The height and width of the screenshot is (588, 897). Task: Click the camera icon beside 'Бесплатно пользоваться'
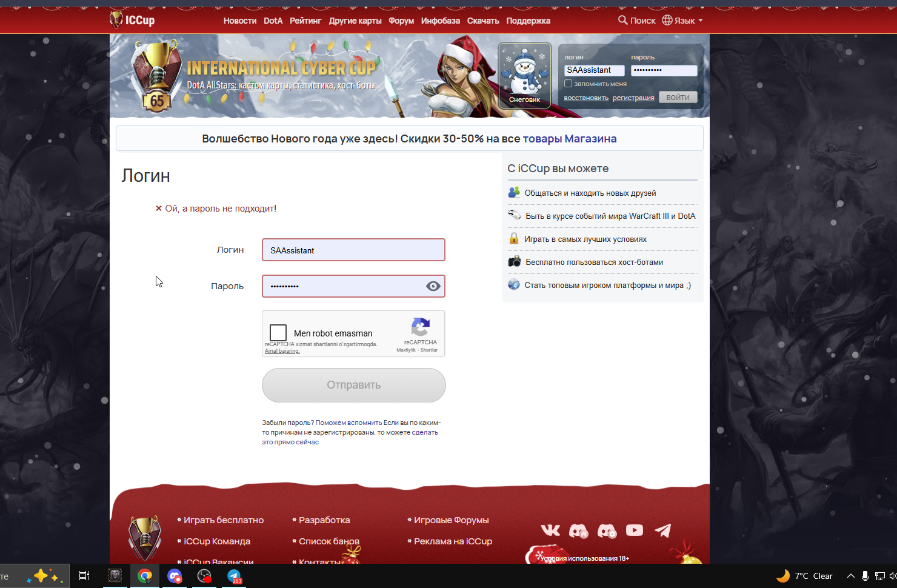(514, 261)
